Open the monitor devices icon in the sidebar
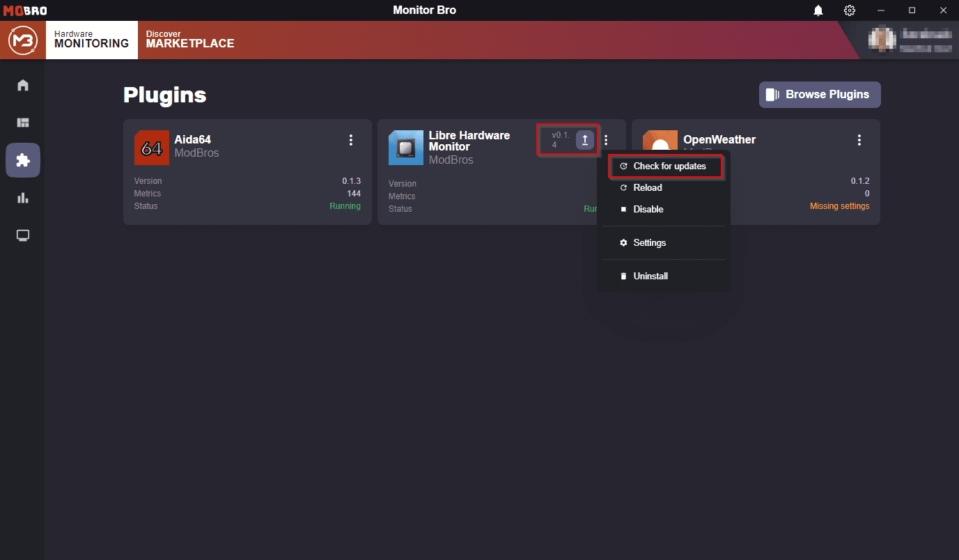 [x=23, y=235]
